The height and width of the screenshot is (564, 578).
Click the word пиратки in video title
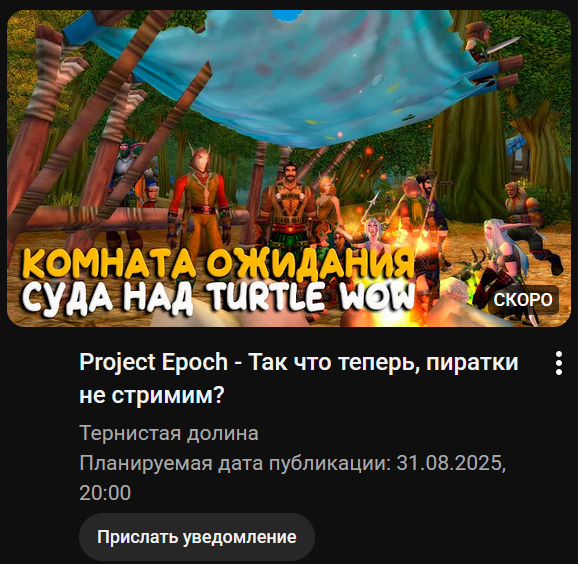coord(472,363)
